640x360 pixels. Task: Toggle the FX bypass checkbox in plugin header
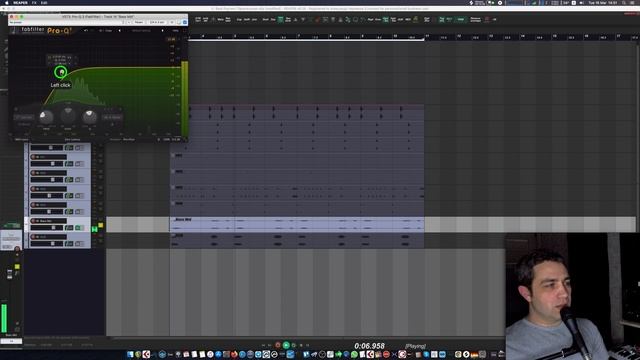184,22
